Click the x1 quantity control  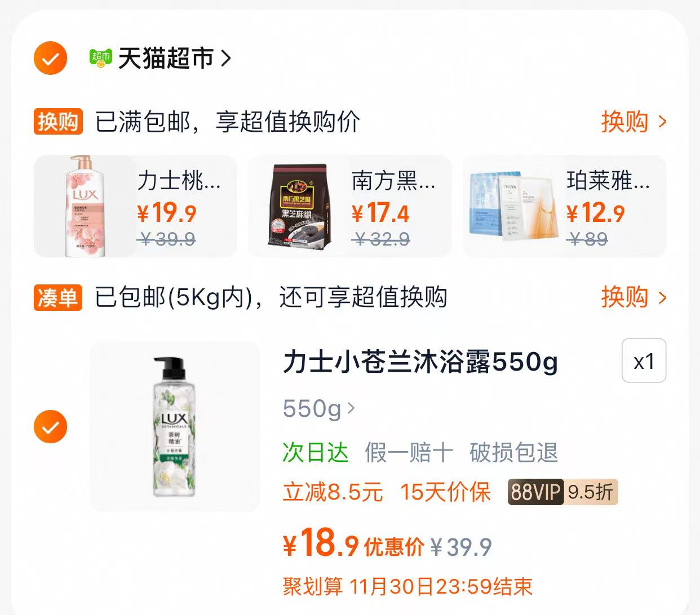(x=644, y=361)
